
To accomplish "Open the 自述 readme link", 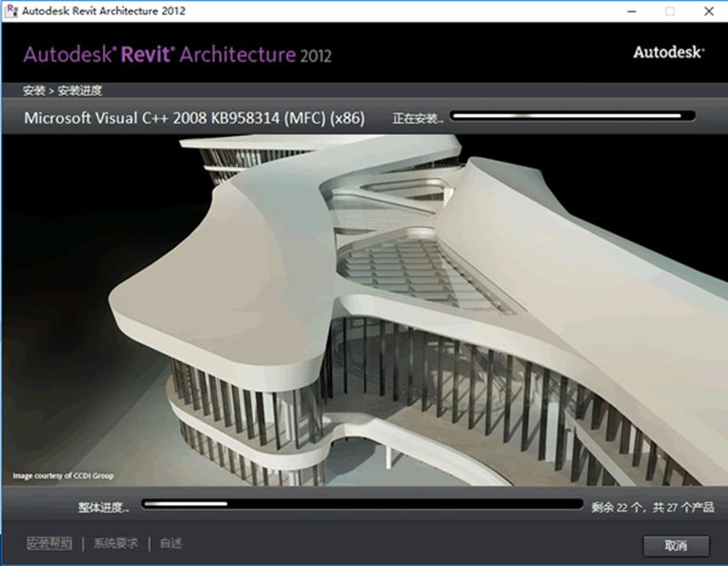I will click(171, 543).
